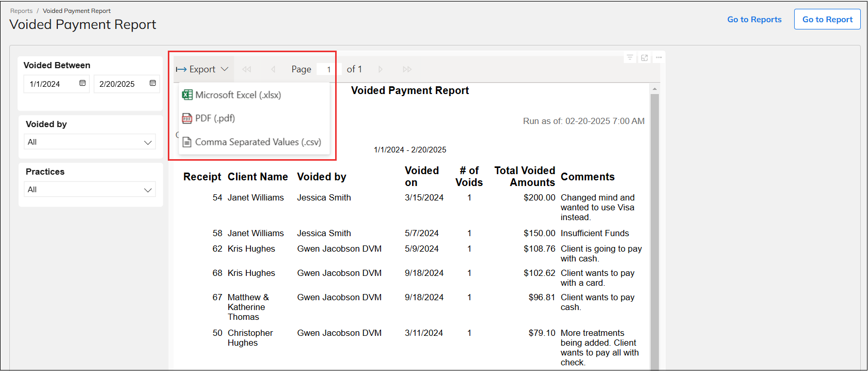Select receipt number 67
Viewport: 868px width, 371px height.
(x=217, y=298)
